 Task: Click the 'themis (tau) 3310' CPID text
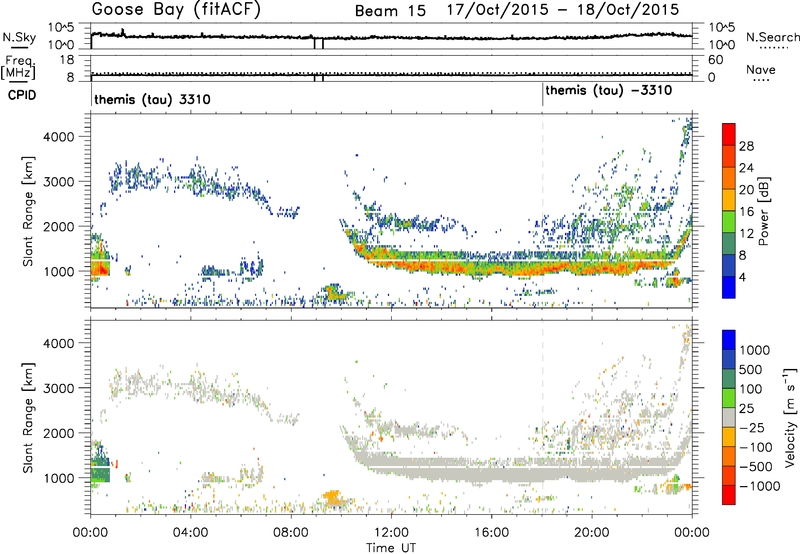click(152, 99)
